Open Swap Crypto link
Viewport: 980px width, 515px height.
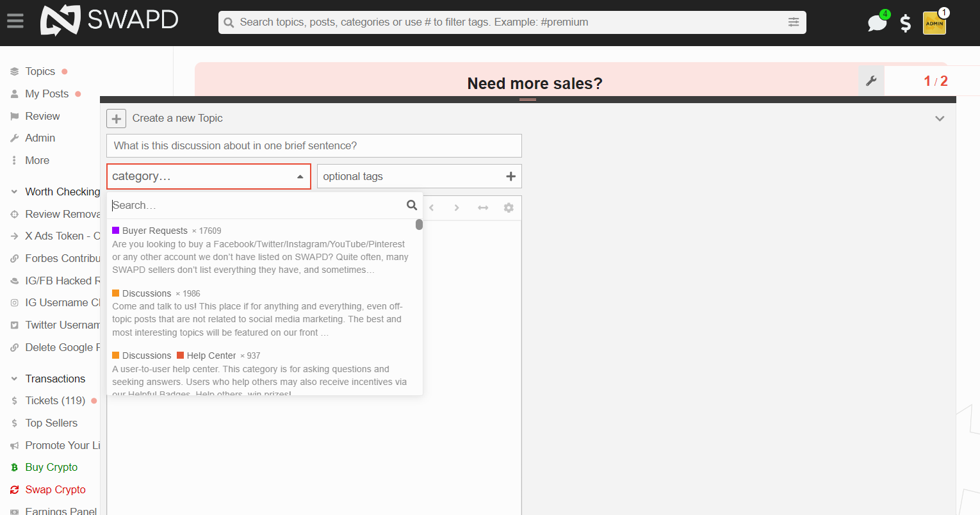55,489
